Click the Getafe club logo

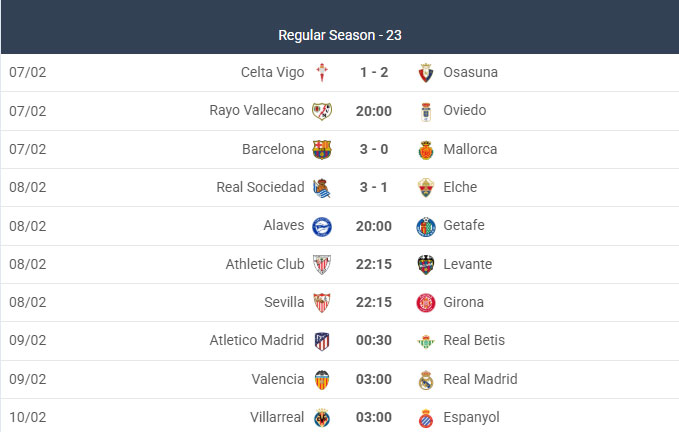click(x=426, y=226)
